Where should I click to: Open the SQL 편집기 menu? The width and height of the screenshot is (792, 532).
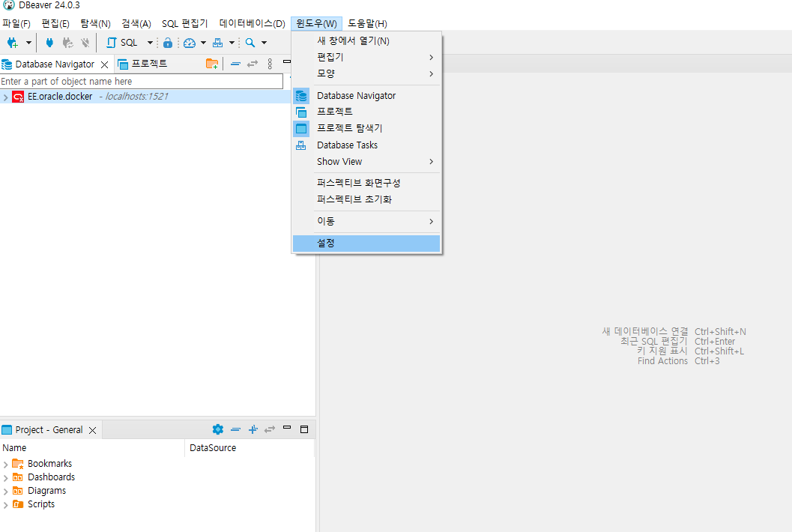[185, 24]
